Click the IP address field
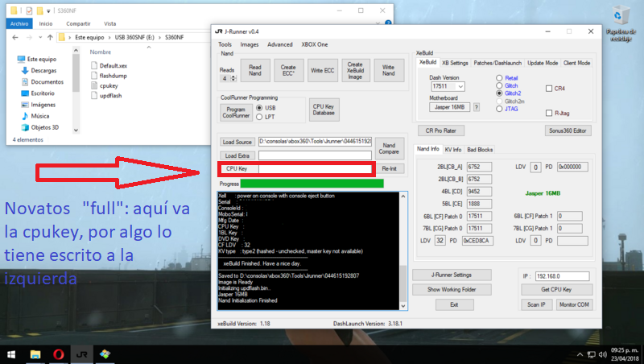 (562, 276)
